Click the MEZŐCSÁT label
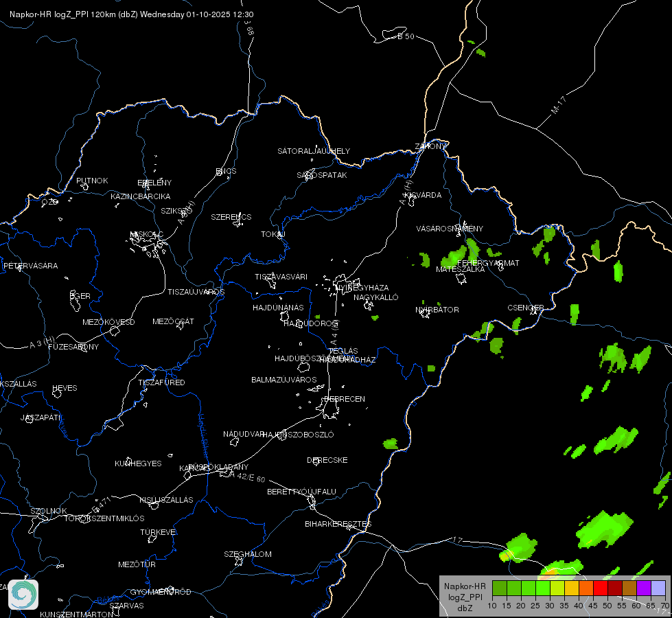This screenshot has height=618, width=672. click(173, 321)
